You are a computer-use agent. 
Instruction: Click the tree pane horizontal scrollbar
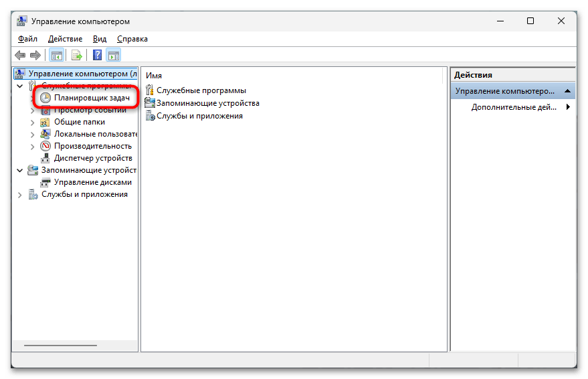point(60,346)
